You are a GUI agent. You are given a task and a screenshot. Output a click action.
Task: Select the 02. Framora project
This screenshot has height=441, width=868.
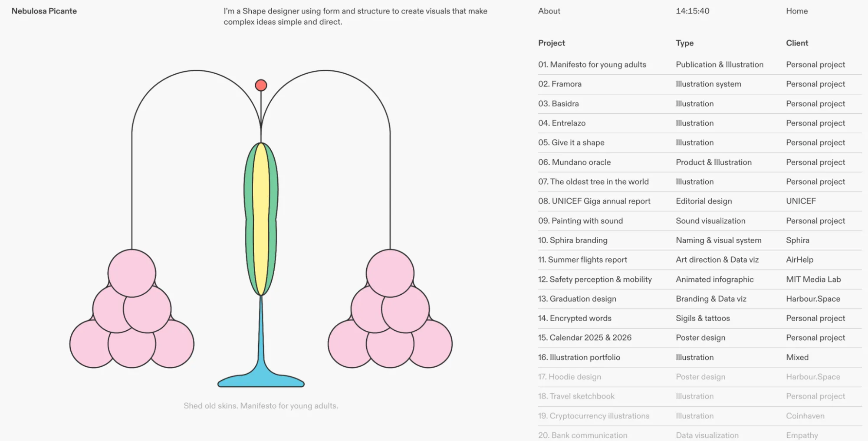[x=559, y=84]
